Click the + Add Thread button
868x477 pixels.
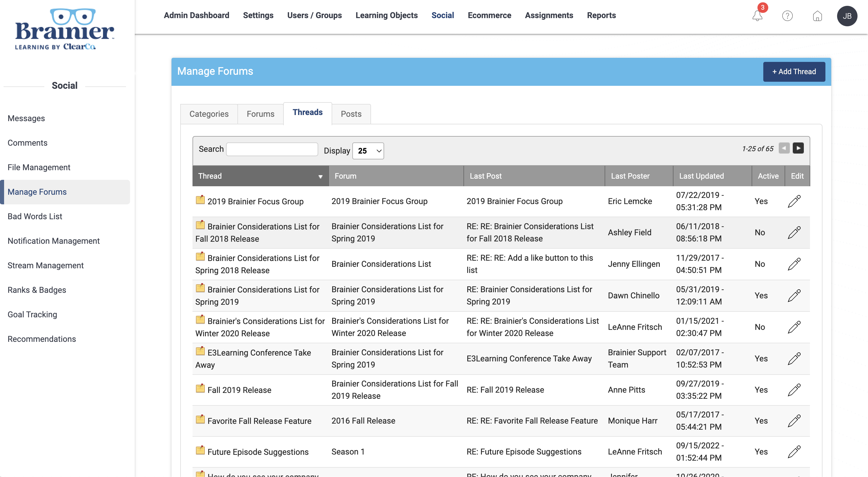pos(794,72)
